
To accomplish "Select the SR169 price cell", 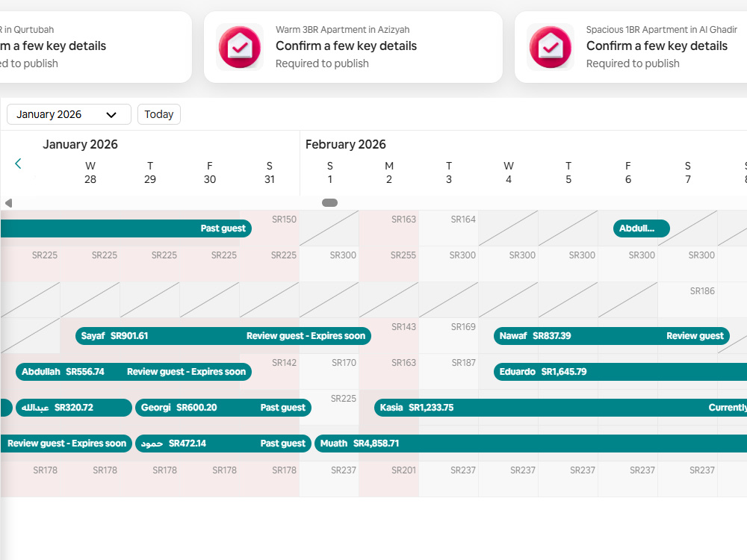I will point(449,336).
